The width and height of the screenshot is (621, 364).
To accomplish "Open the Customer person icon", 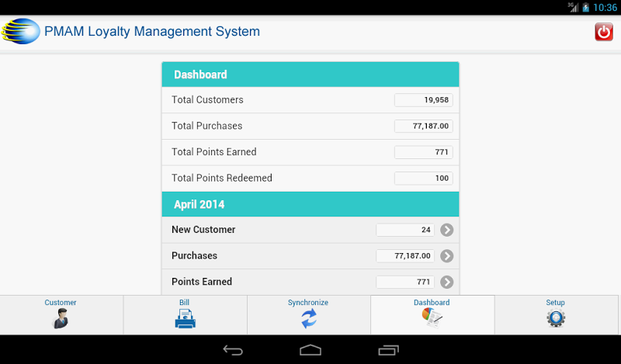I will tap(61, 318).
